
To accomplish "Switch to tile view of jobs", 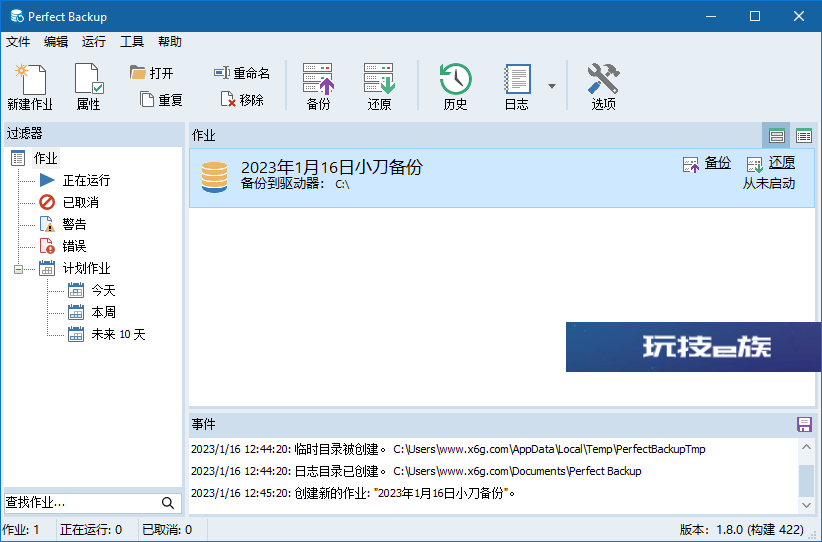I will [776, 136].
